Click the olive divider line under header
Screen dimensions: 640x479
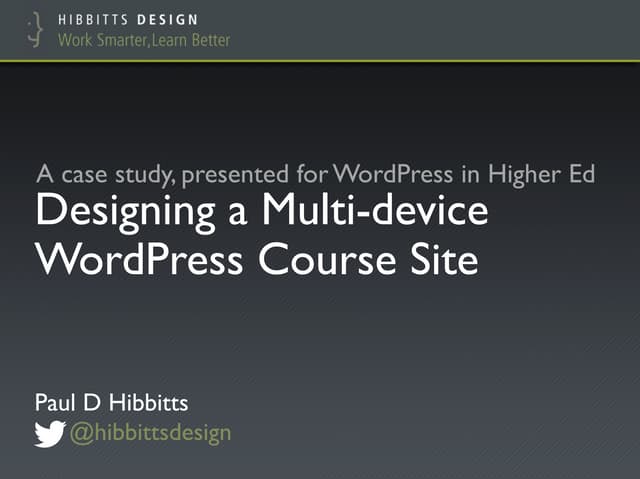(x=320, y=61)
